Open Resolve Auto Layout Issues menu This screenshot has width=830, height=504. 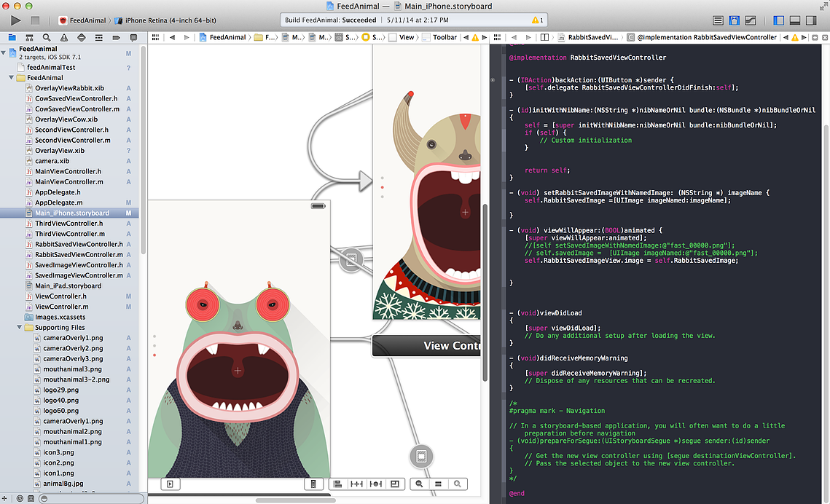[376, 484]
